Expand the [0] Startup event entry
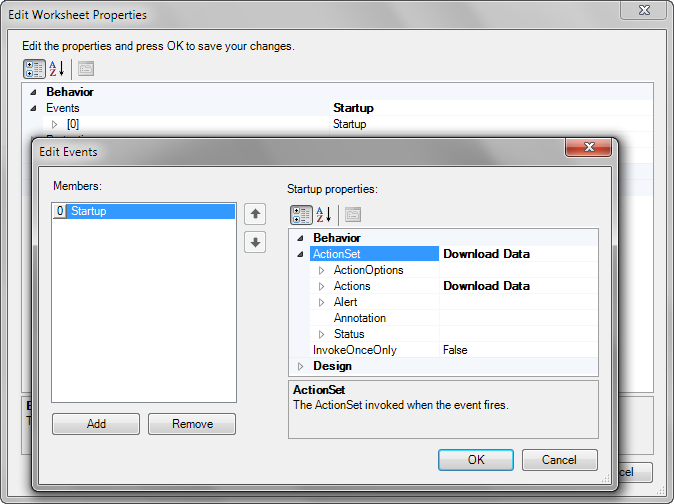The height and width of the screenshot is (504, 674). click(x=54, y=124)
